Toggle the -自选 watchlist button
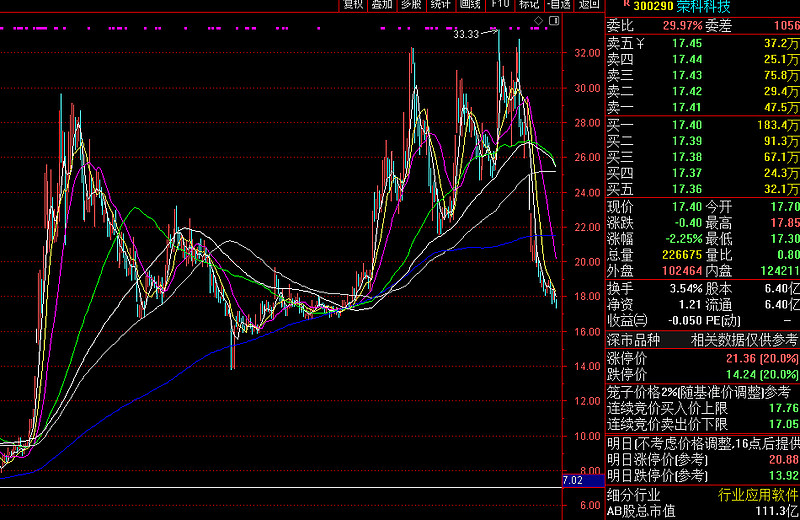The image size is (800, 520). tap(558, 5)
